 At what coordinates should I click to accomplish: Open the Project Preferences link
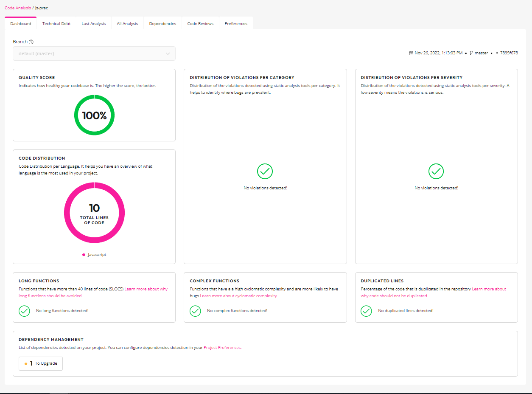[222, 348]
